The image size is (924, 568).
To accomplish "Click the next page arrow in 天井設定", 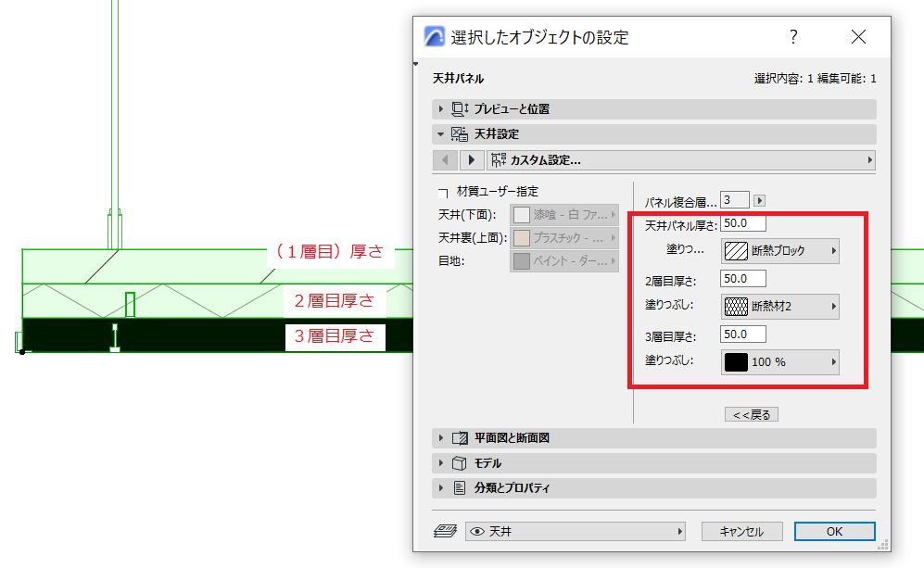I will tap(472, 160).
